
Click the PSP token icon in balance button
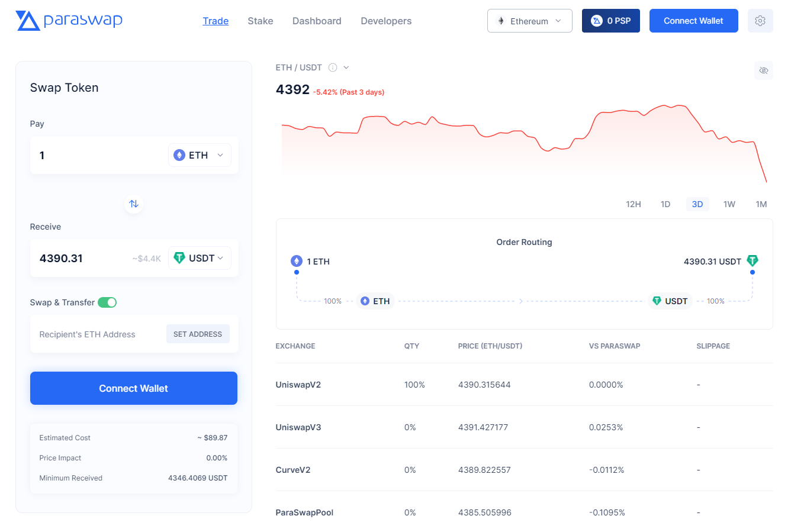point(597,21)
